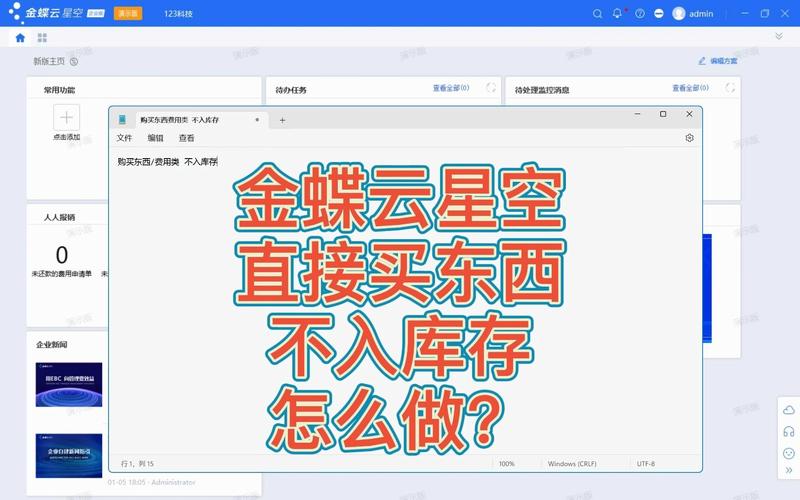The image size is (800, 500).
Task: Click the 编辑方案 pencil link
Action: (x=718, y=61)
